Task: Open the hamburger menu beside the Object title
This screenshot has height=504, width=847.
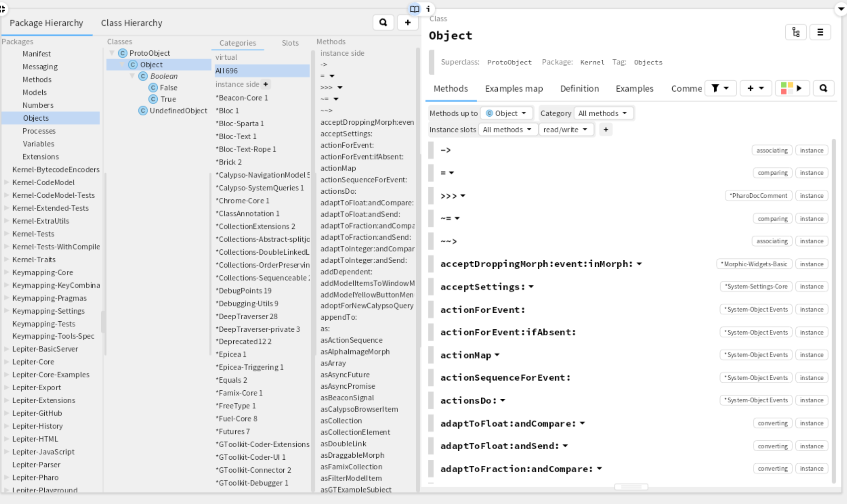Action: tap(820, 32)
